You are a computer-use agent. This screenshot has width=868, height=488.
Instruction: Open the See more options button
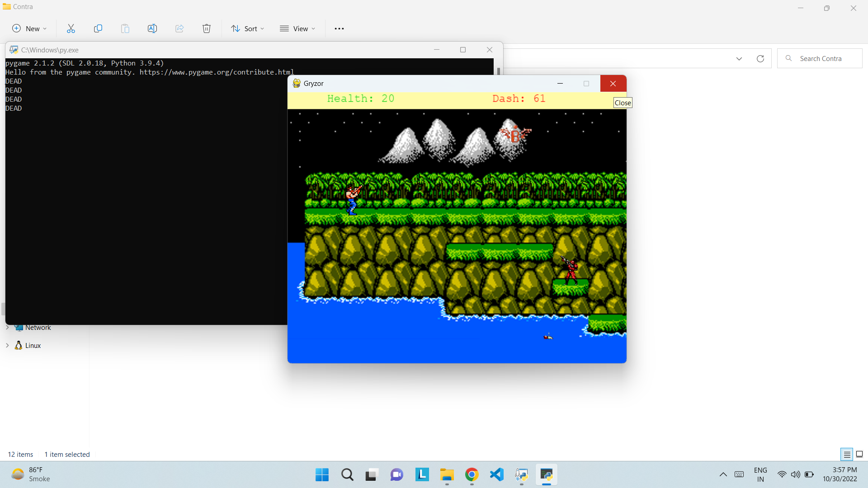coord(339,28)
